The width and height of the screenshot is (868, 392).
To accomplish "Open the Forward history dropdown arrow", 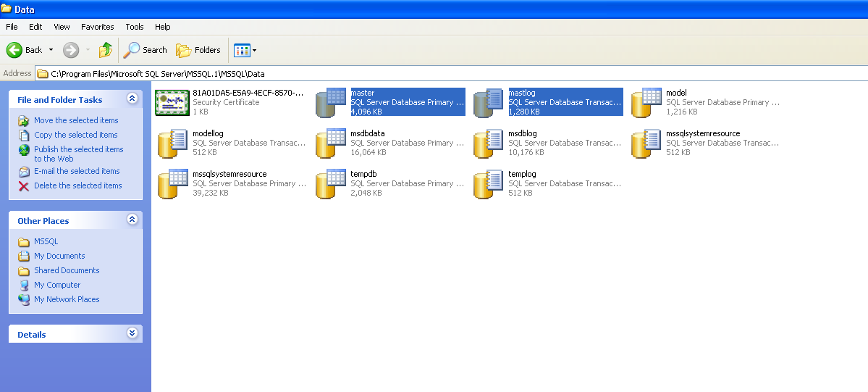I will 88,50.
